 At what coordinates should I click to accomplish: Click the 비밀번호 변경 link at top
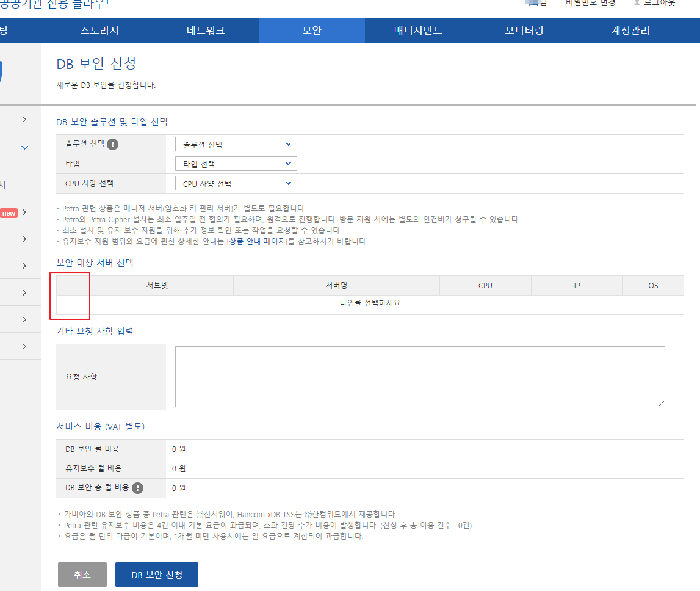pos(591,3)
